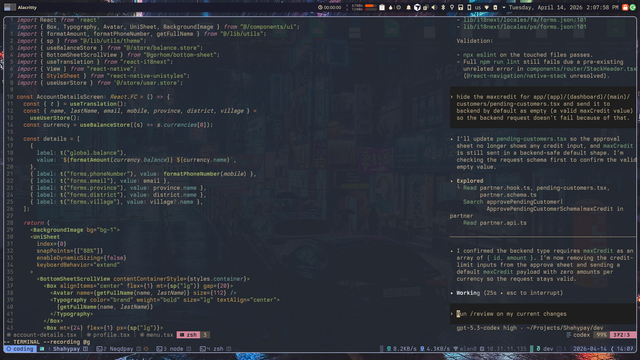Viewport: 640px width, 360px height.
Task: Click the status bar time 14:07
Action: (x=625, y=349)
